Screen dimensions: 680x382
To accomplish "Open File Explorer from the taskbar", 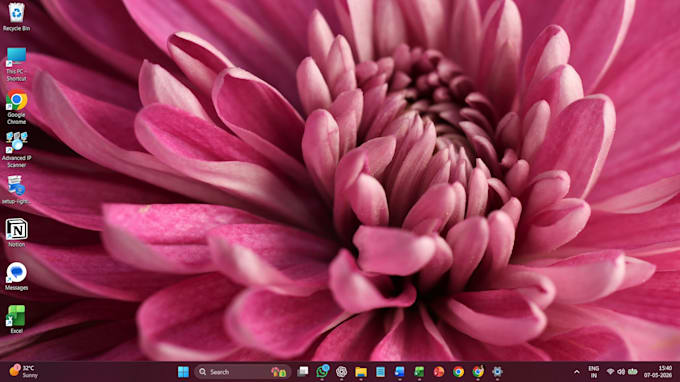I will point(361,372).
